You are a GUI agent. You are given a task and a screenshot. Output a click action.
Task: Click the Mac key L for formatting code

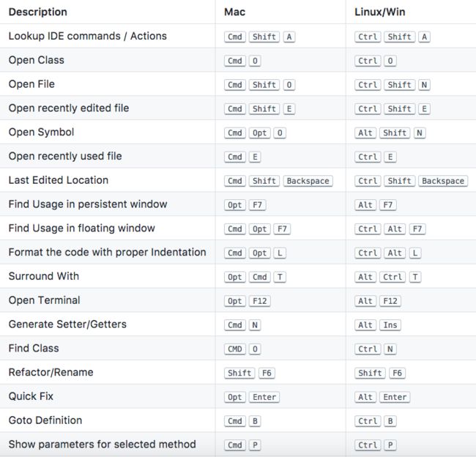tap(280, 253)
